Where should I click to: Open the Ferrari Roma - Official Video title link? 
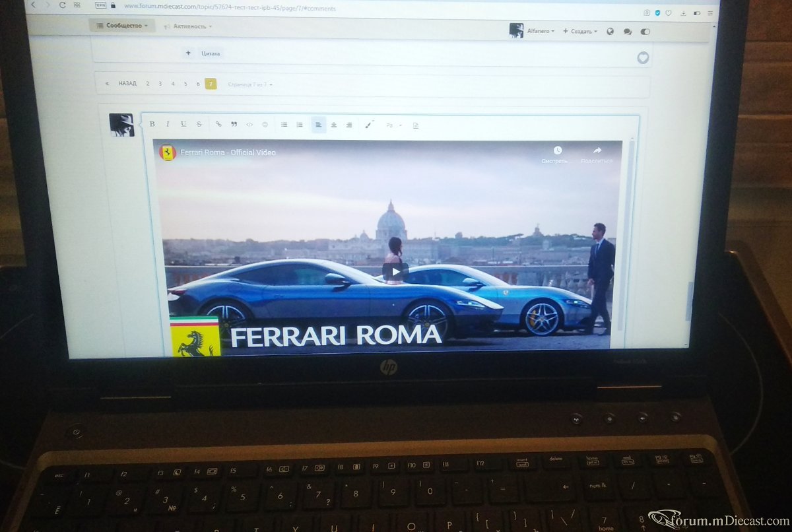(228, 152)
